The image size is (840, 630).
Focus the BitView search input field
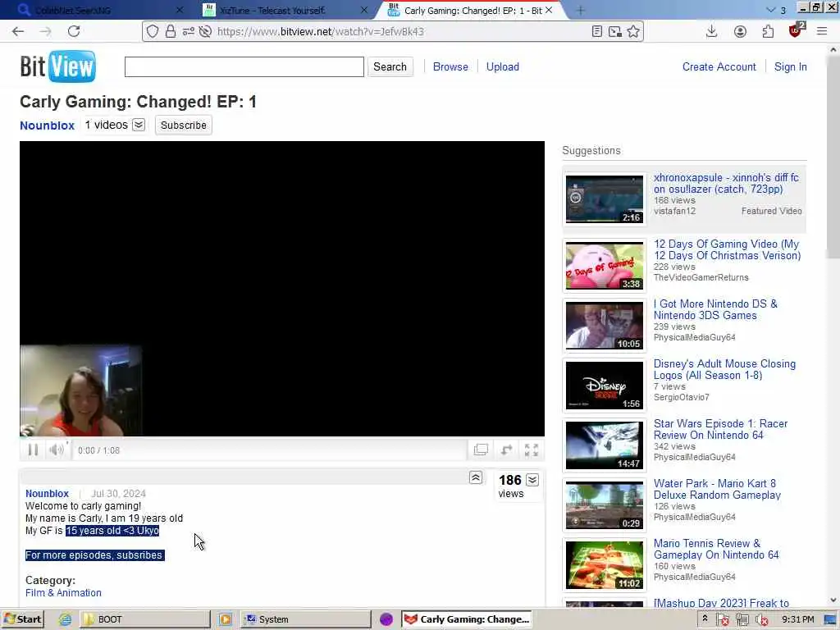pos(244,67)
